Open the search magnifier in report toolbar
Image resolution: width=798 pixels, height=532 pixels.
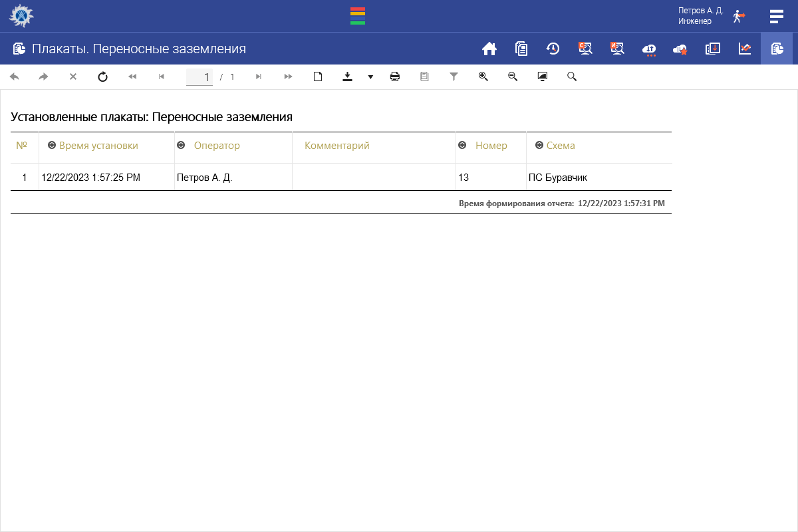(572, 77)
